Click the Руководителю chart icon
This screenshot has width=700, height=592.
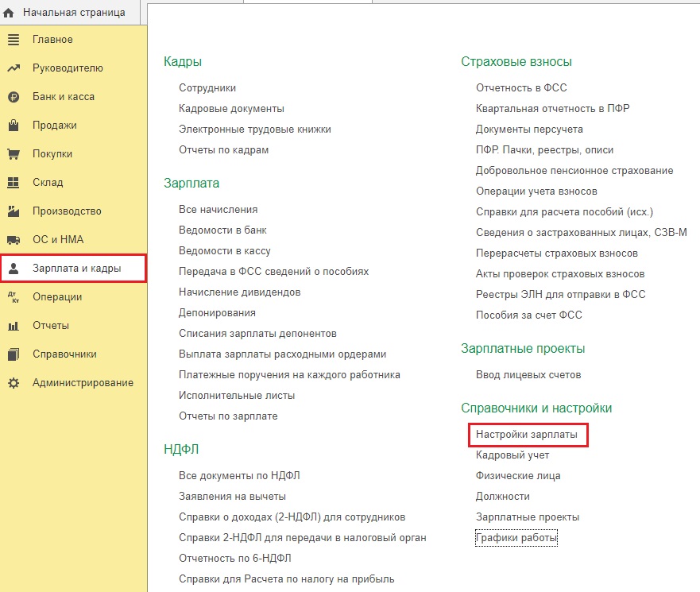click(14, 68)
